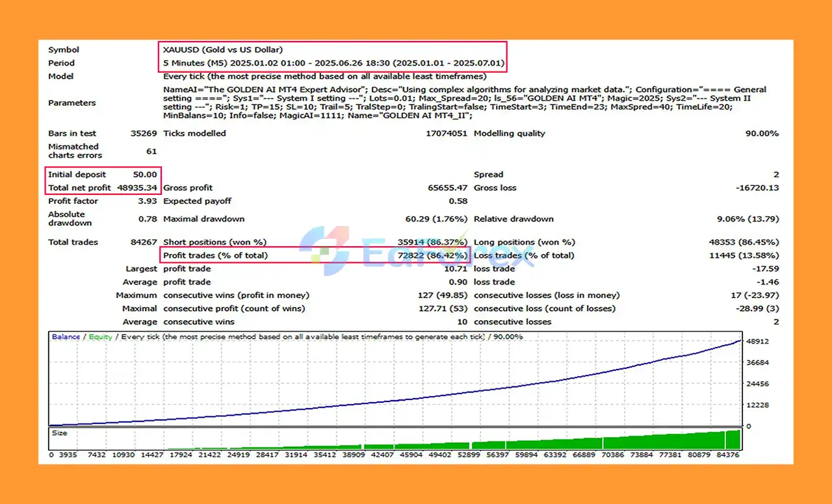
Task: Click the Equity legend label on chart
Action: pyautogui.click(x=100, y=337)
